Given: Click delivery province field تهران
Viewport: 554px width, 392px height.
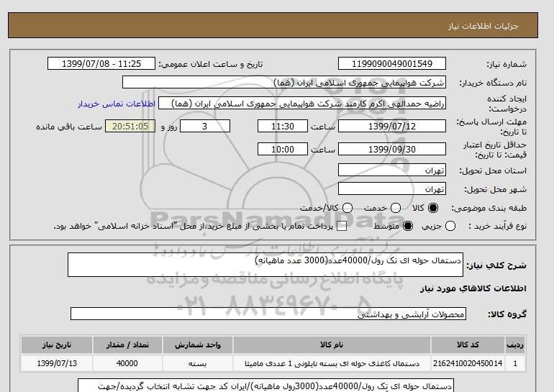Looking at the screenshot, I should [392, 170].
